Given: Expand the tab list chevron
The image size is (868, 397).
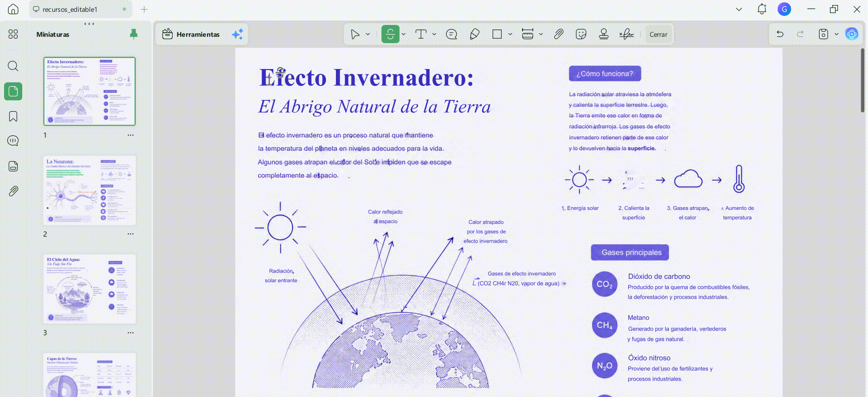Looking at the screenshot, I should 739,9.
